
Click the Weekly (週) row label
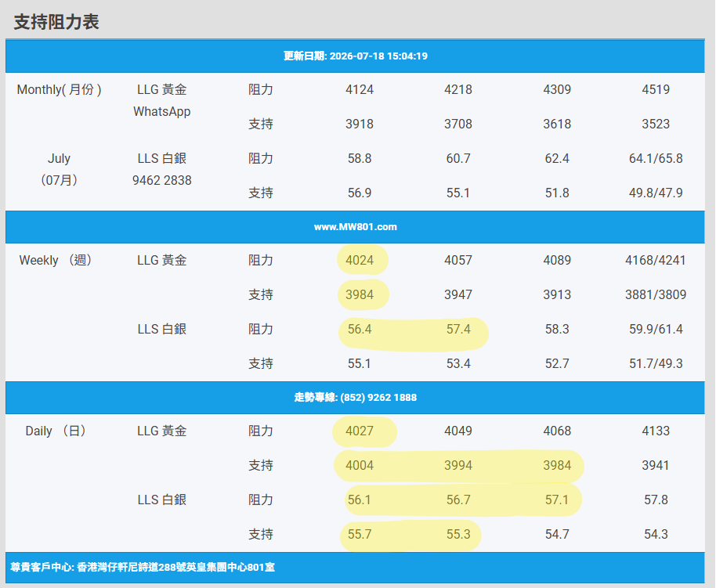coord(56,260)
